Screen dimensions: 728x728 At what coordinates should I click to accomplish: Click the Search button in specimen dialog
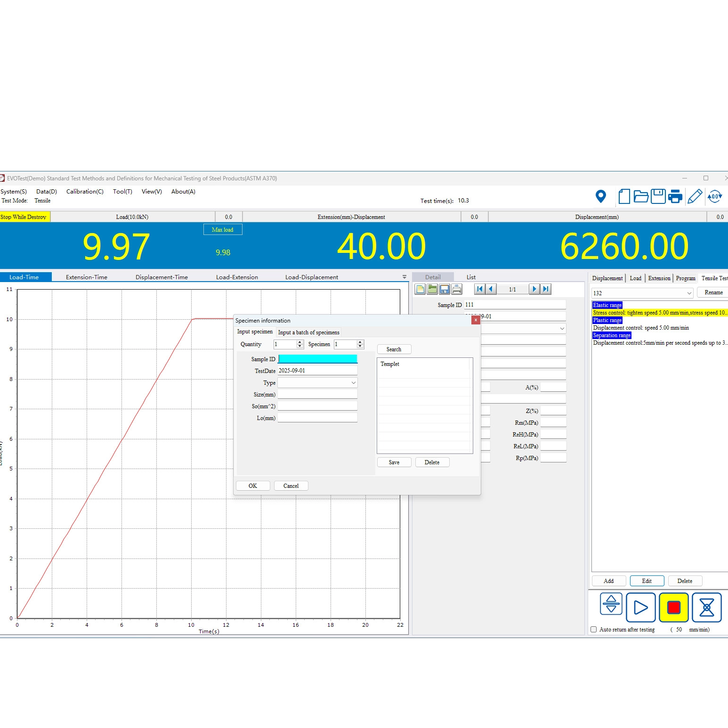[394, 349]
